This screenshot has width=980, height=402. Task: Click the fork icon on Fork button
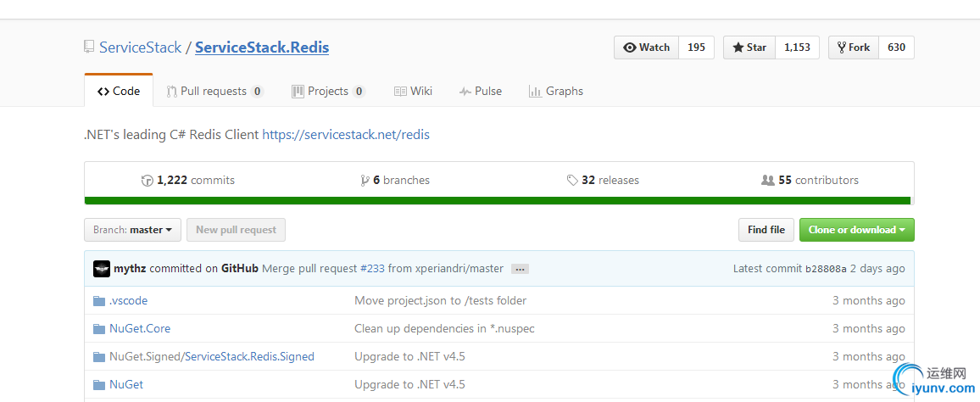[x=842, y=47]
